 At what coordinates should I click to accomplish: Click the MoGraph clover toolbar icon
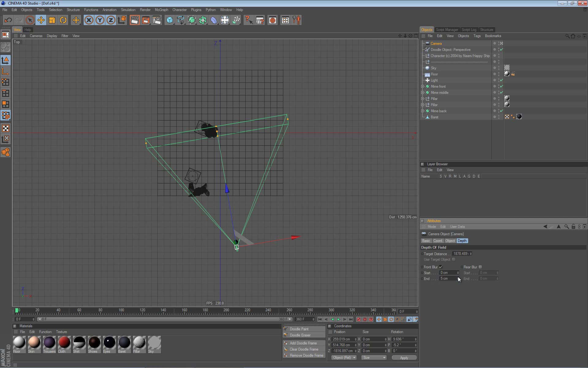pyautogui.click(x=203, y=20)
